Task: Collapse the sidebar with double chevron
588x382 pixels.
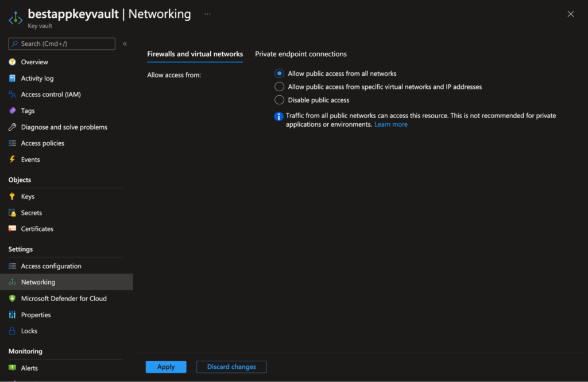Action: 125,44
